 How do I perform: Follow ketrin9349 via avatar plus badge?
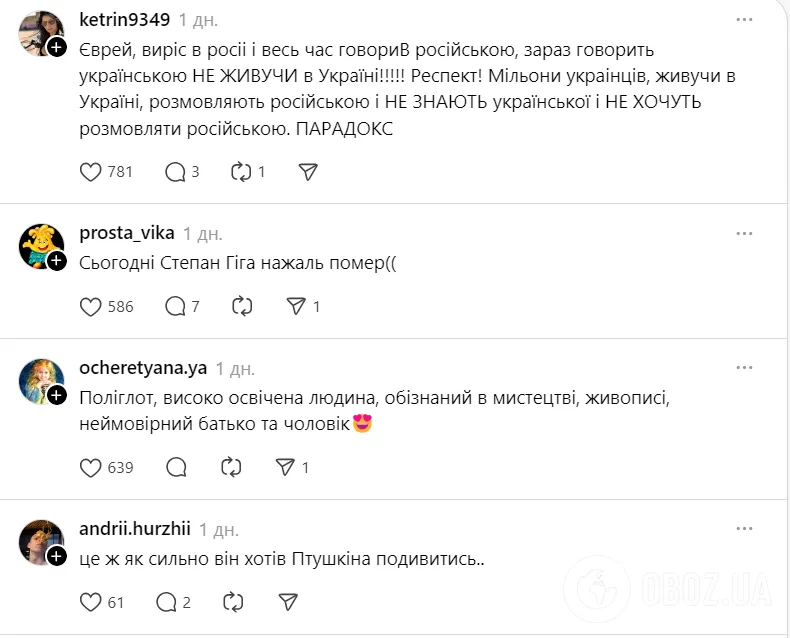[x=58, y=45]
